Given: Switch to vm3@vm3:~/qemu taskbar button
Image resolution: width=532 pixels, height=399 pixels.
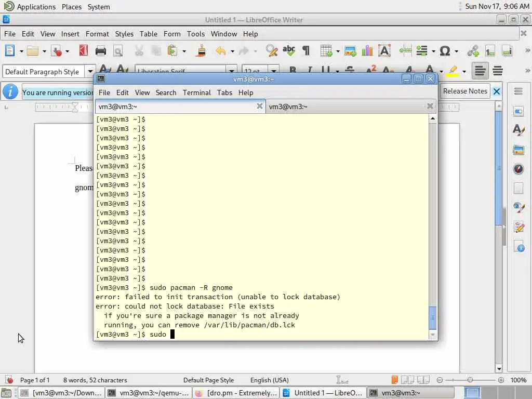Looking at the screenshot, I should coord(149,393).
